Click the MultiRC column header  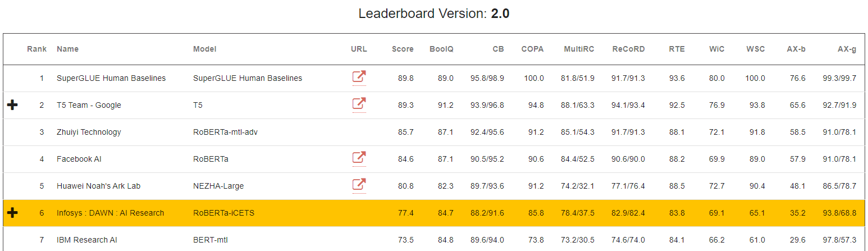point(579,49)
